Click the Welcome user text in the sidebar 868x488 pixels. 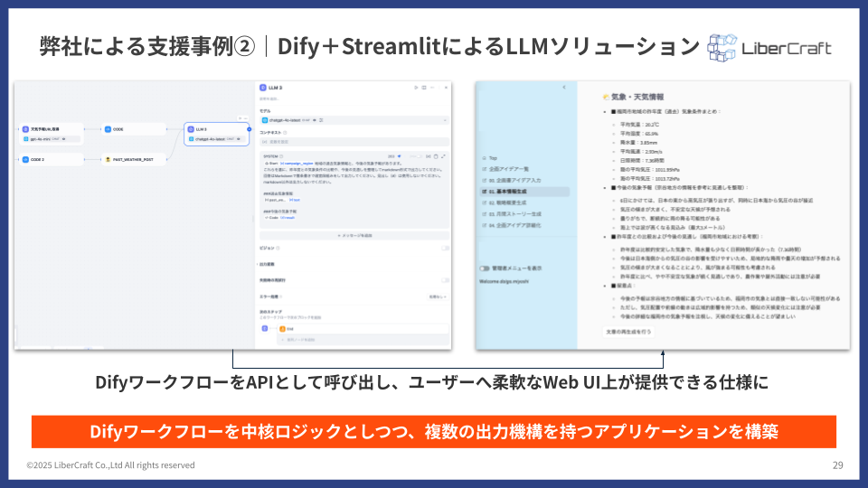[x=504, y=282]
